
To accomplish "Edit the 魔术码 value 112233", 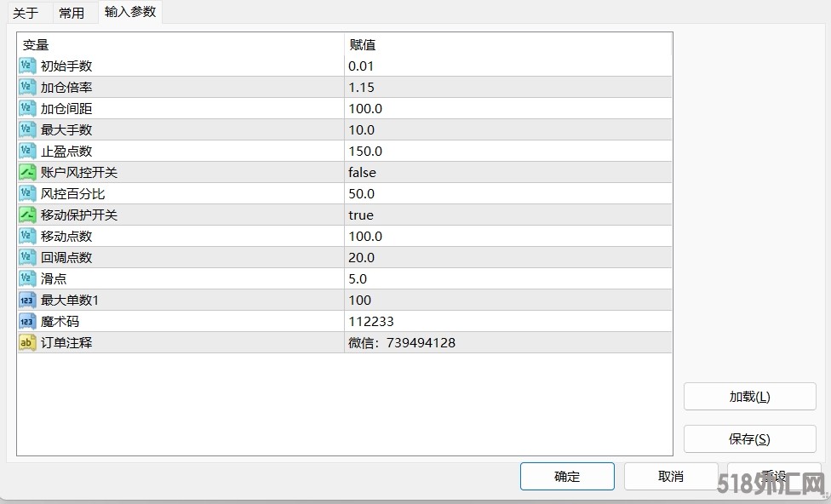I will click(x=371, y=322).
